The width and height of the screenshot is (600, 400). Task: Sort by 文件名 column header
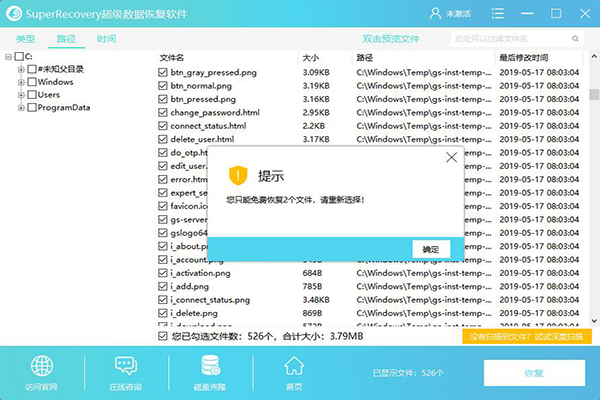pyautogui.click(x=171, y=58)
